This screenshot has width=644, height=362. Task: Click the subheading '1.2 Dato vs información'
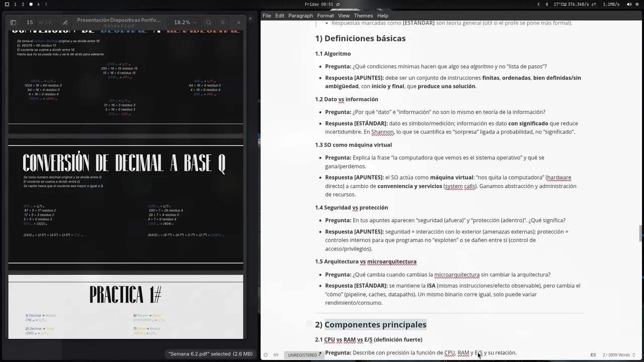click(347, 100)
